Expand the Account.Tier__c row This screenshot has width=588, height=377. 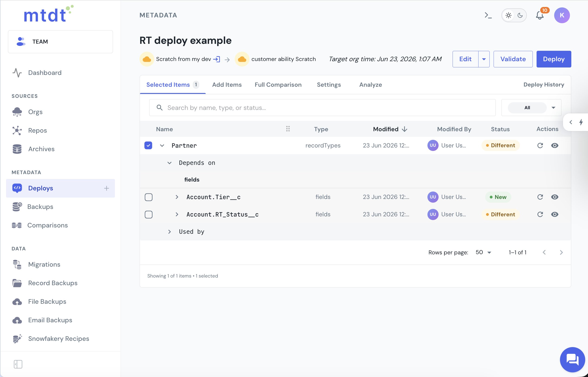pos(177,197)
